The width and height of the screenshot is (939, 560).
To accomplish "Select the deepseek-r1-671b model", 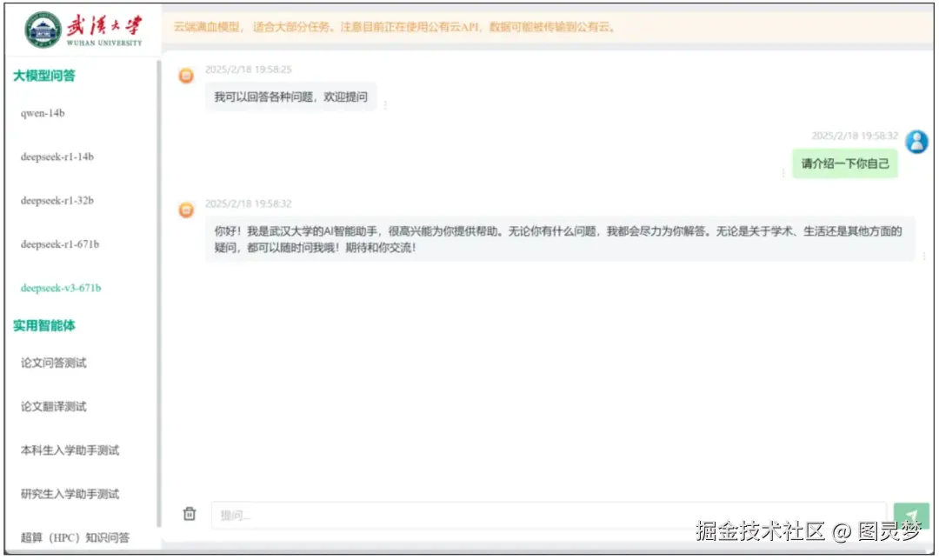I will pos(59,244).
